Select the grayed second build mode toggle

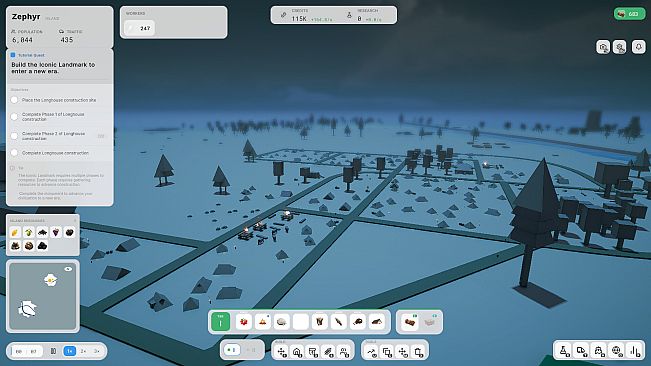click(x=252, y=350)
